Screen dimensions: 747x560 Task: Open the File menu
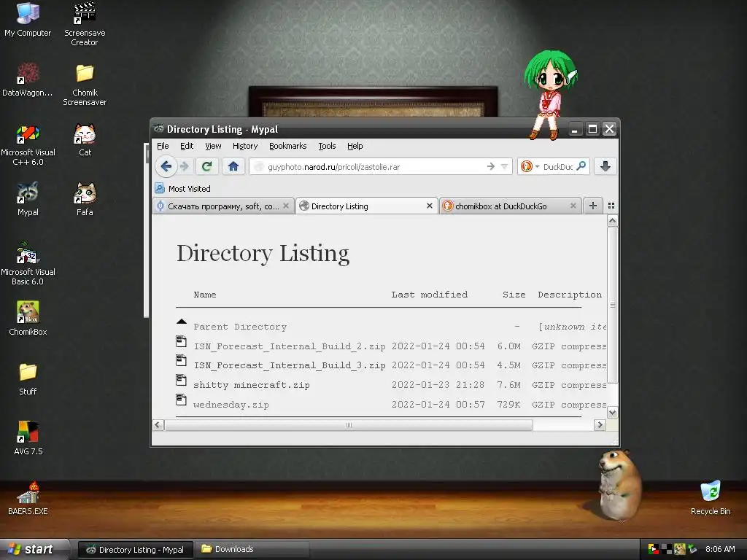(x=163, y=146)
